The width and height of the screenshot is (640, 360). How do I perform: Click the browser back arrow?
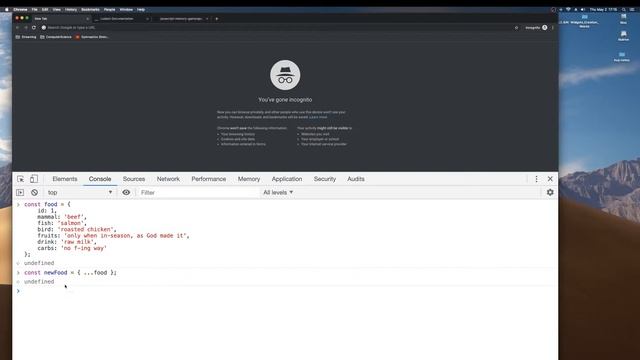tap(18, 27)
